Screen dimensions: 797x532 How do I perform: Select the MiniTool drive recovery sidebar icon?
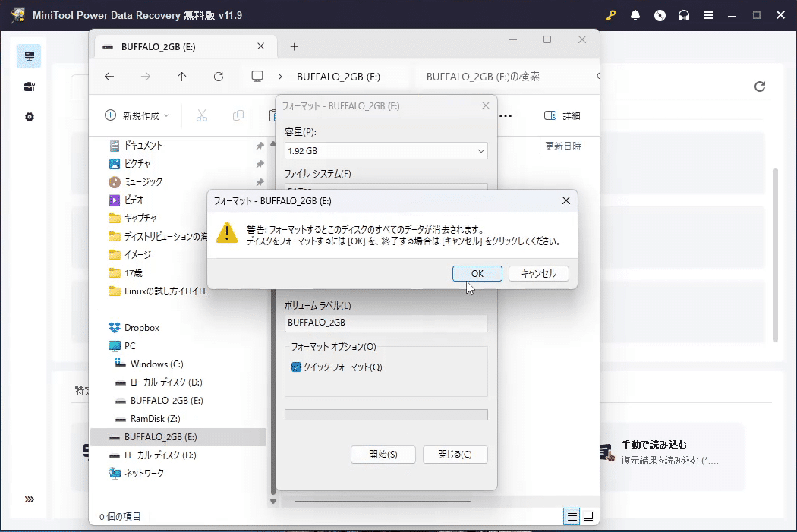(x=29, y=56)
